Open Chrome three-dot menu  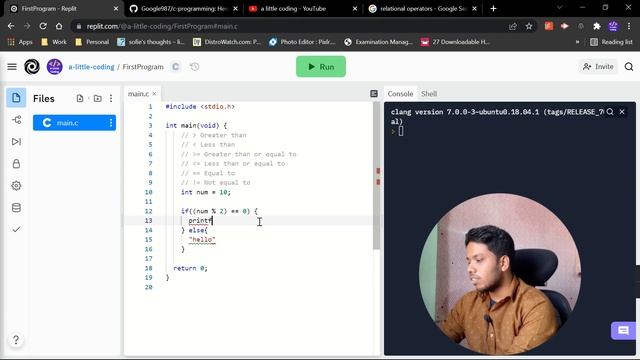point(629,26)
